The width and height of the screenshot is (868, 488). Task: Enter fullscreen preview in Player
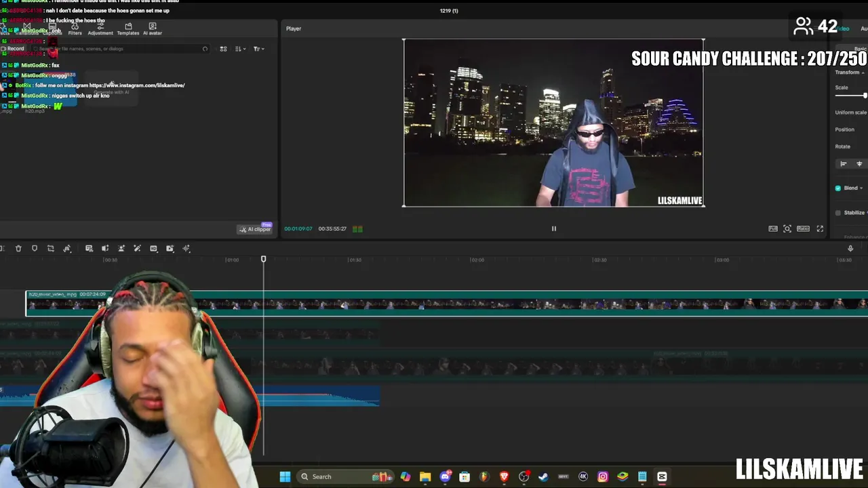(x=820, y=228)
